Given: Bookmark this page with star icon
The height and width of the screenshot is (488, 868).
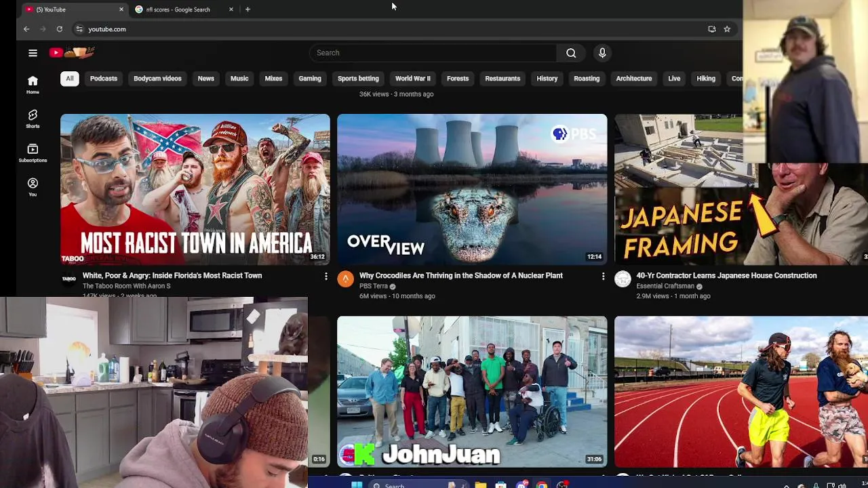Looking at the screenshot, I should click(x=727, y=29).
